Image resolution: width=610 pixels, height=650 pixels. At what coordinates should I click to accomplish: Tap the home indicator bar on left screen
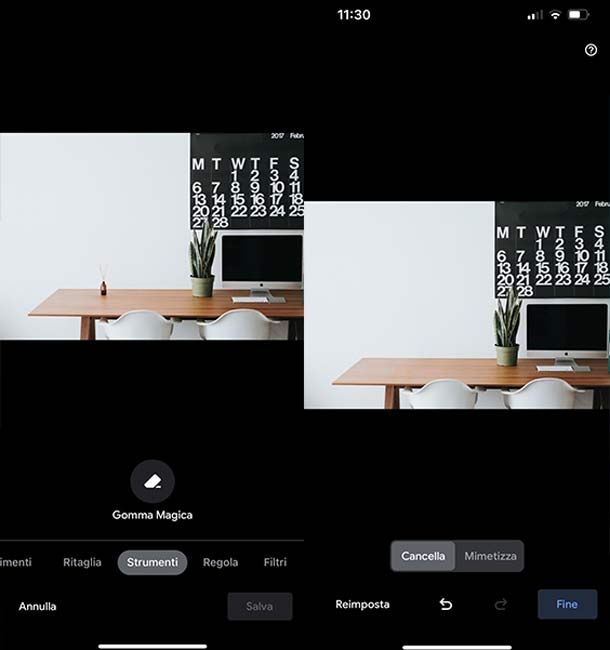(152, 646)
